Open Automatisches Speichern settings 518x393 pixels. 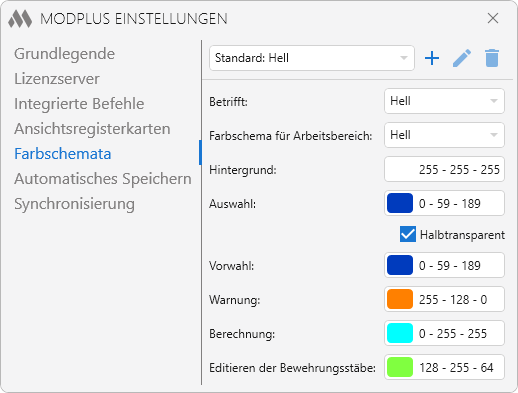[103, 179]
